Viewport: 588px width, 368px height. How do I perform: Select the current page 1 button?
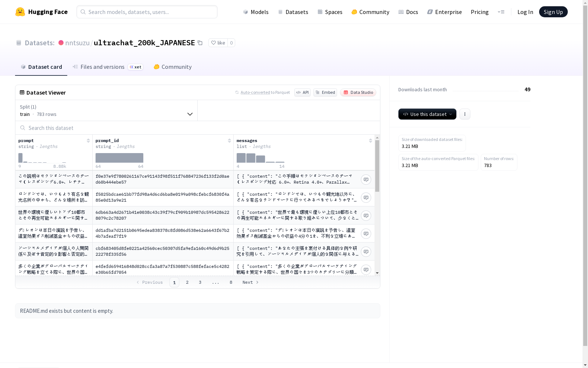(174, 282)
